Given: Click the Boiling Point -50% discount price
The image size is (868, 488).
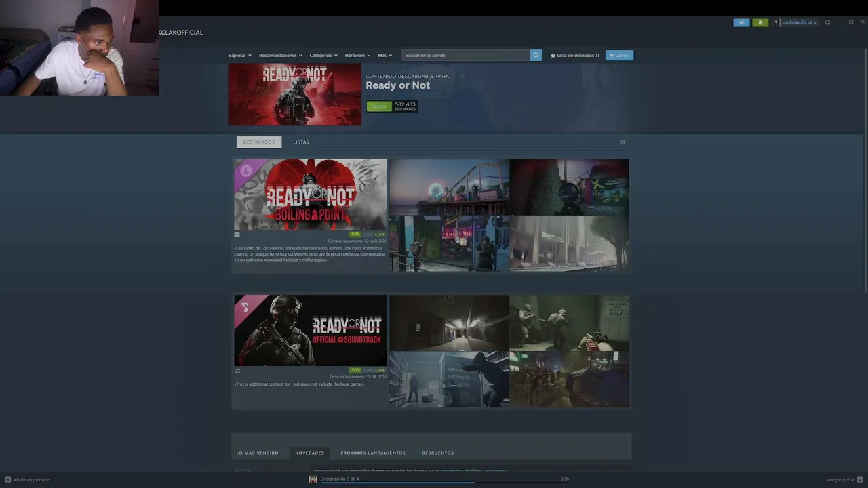Looking at the screenshot, I should click(x=367, y=235).
